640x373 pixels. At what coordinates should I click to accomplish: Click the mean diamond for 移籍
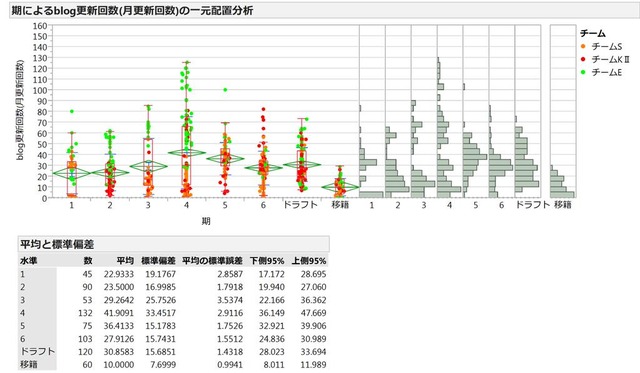(x=340, y=187)
